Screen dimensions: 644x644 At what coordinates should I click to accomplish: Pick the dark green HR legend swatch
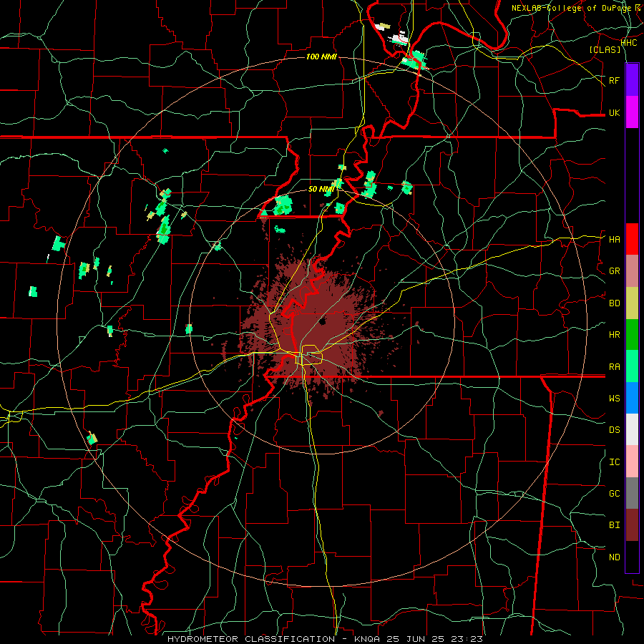click(632, 334)
